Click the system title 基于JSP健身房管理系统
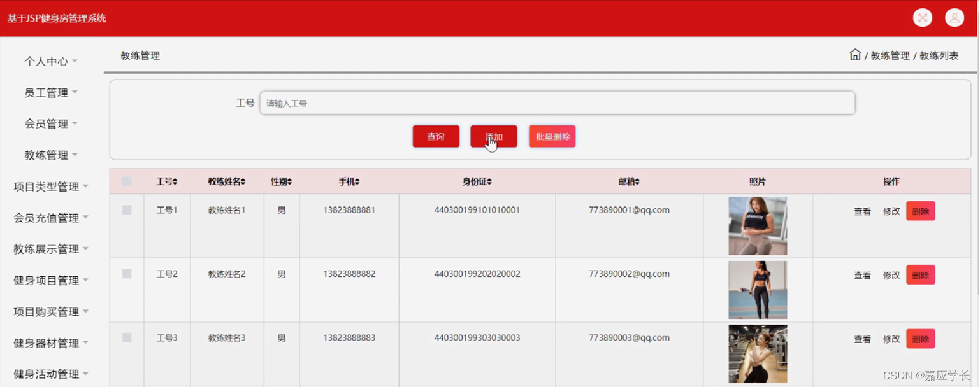The height and width of the screenshot is (387, 980). coord(57,18)
